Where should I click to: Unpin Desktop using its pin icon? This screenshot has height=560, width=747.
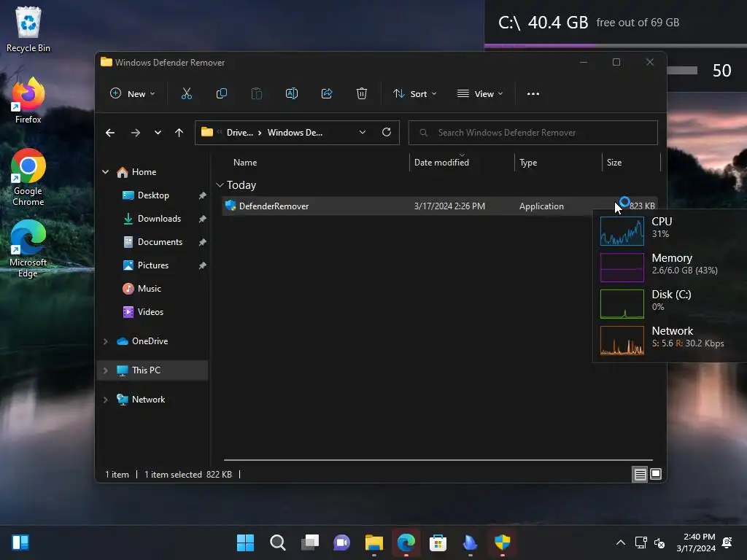(203, 195)
